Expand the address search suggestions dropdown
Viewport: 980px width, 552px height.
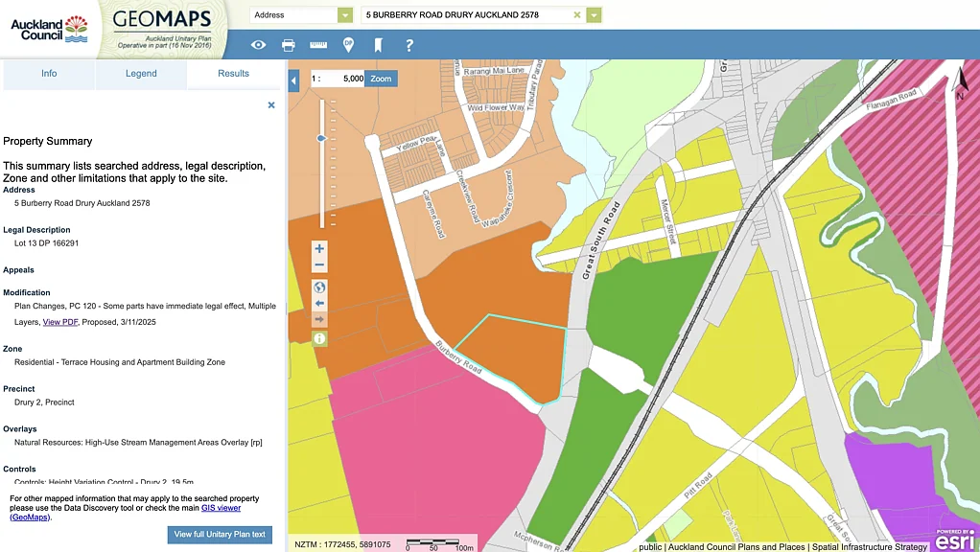pyautogui.click(x=595, y=15)
